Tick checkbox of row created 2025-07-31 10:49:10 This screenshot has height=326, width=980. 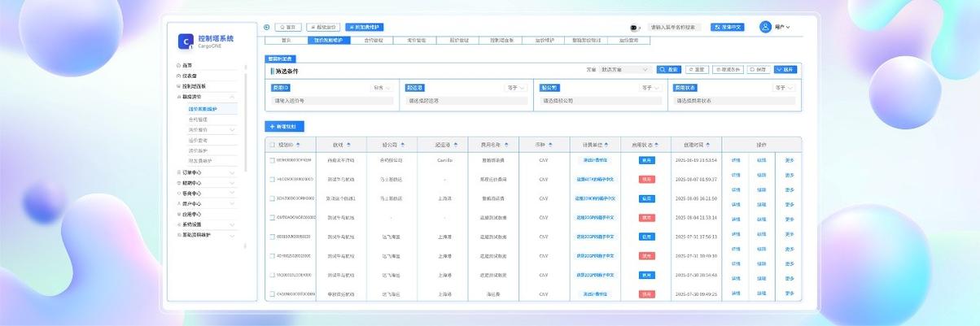point(273,255)
